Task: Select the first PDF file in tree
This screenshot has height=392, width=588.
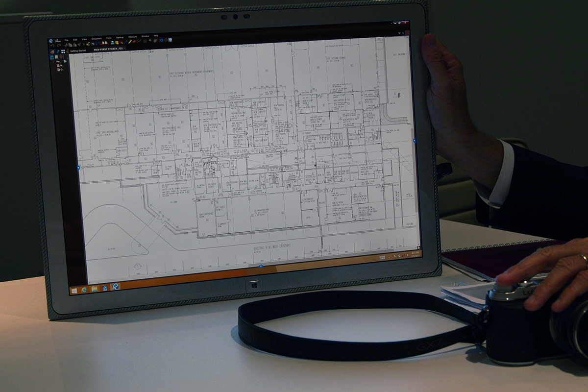Action: 59,66
